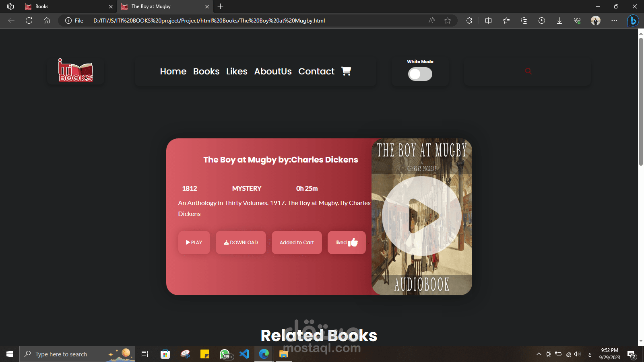Open the tab actions menu icon

(x=10, y=6)
